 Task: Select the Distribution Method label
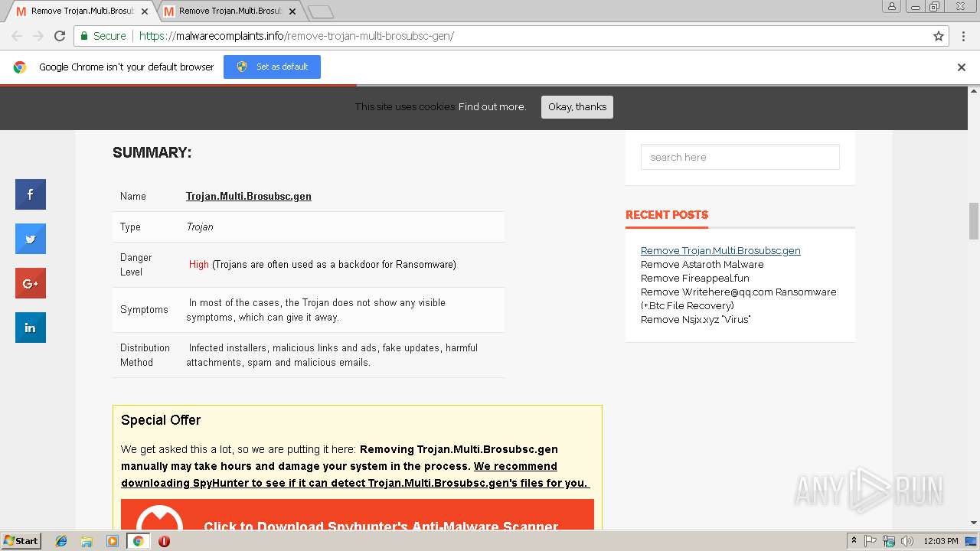[x=145, y=355]
